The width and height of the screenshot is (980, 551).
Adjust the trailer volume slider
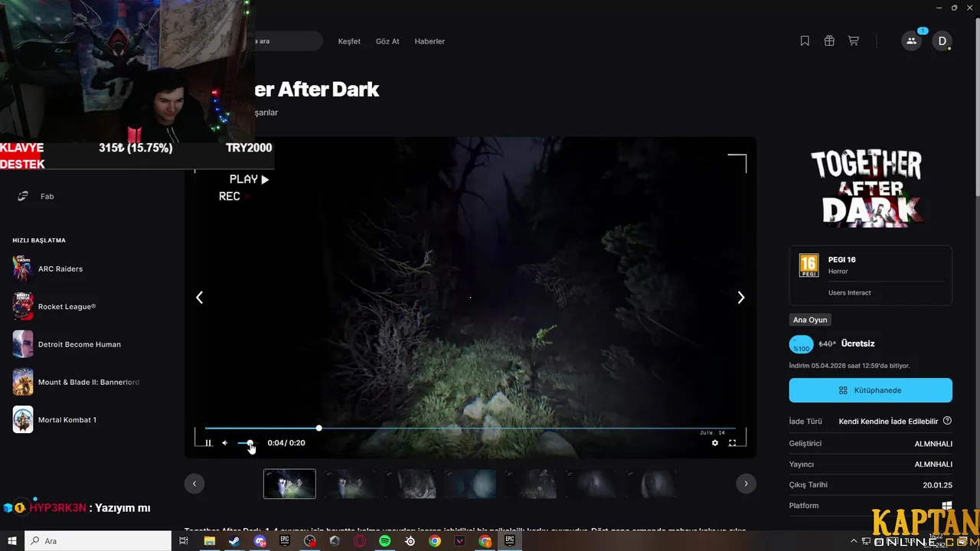pos(246,443)
